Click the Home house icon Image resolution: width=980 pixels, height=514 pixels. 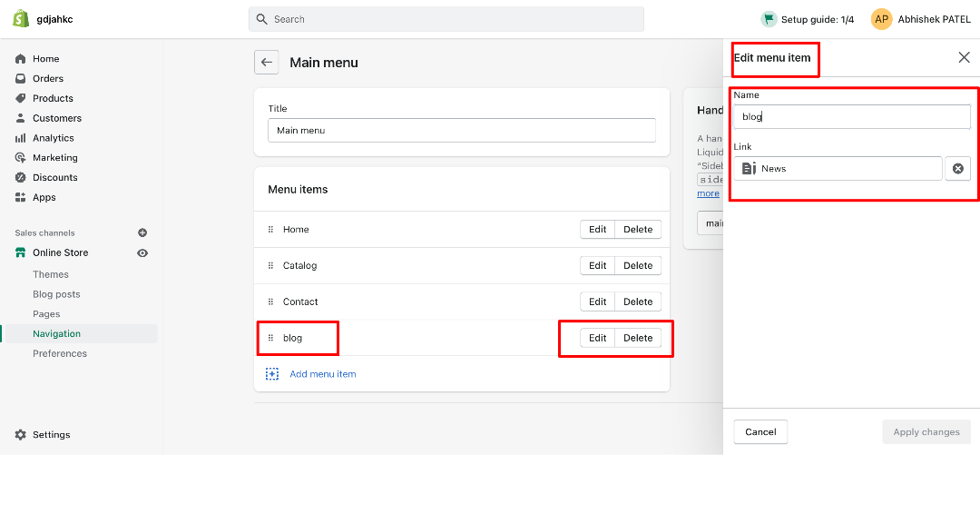21,59
